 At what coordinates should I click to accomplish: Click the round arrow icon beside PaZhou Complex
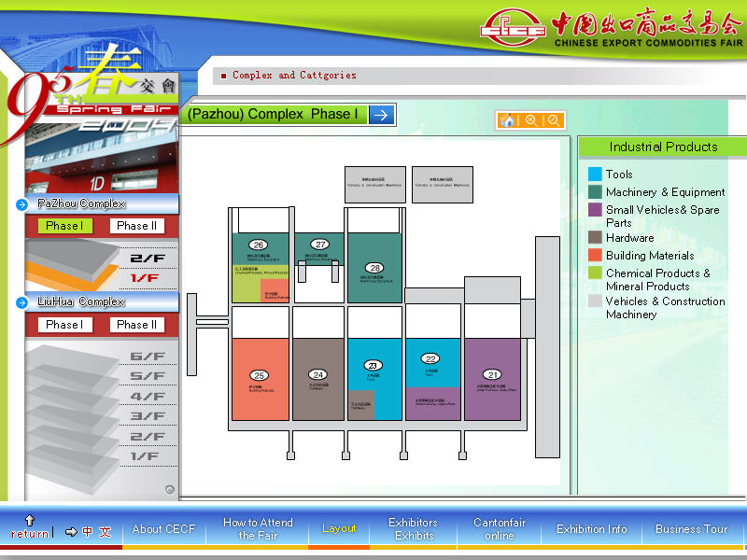point(21,204)
